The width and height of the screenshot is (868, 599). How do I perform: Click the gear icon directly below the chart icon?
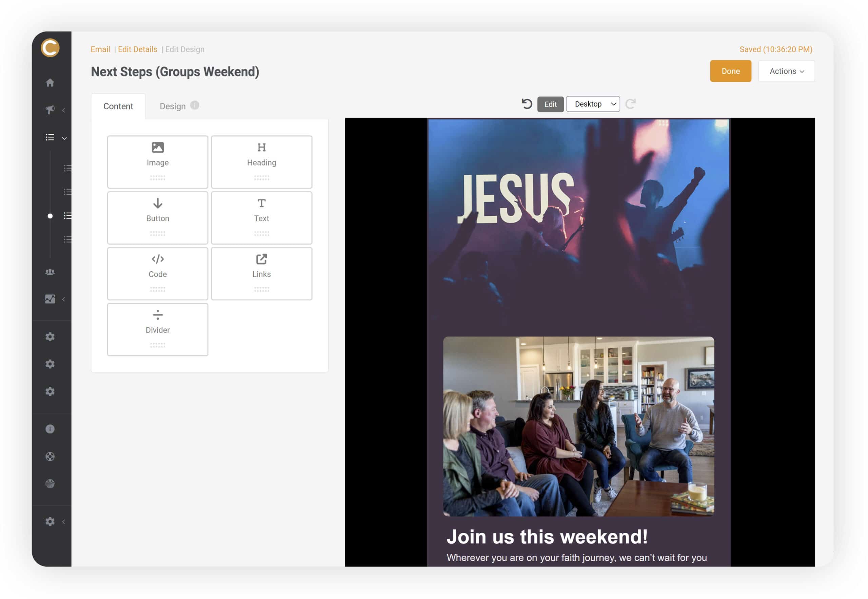click(x=50, y=337)
